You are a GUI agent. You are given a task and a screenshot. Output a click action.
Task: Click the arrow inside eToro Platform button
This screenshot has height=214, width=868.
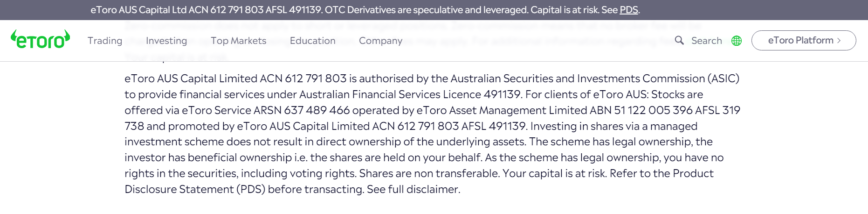[x=839, y=41]
